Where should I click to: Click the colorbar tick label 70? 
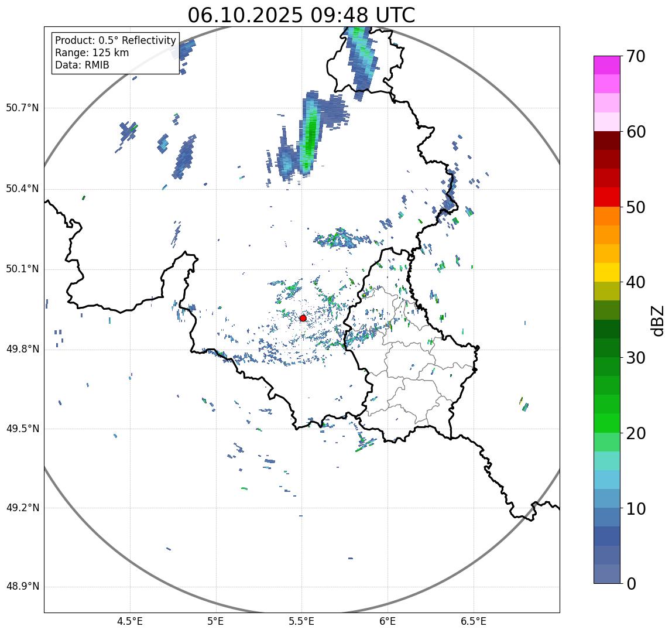(636, 56)
